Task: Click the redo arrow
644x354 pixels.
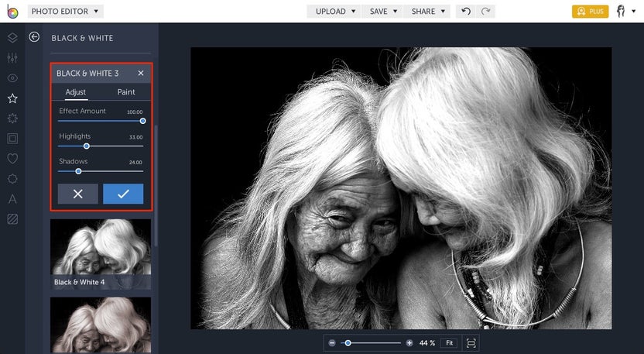Action: [485, 12]
